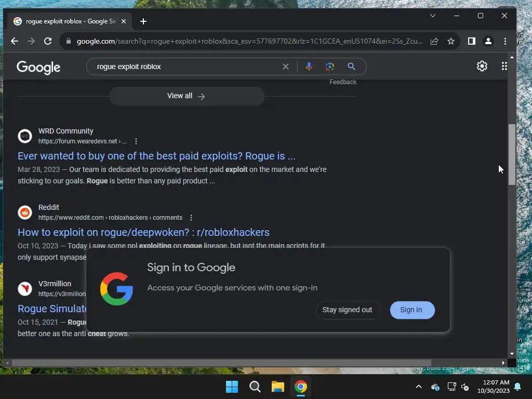Open a new tab
This screenshot has width=532, height=399.
click(143, 21)
